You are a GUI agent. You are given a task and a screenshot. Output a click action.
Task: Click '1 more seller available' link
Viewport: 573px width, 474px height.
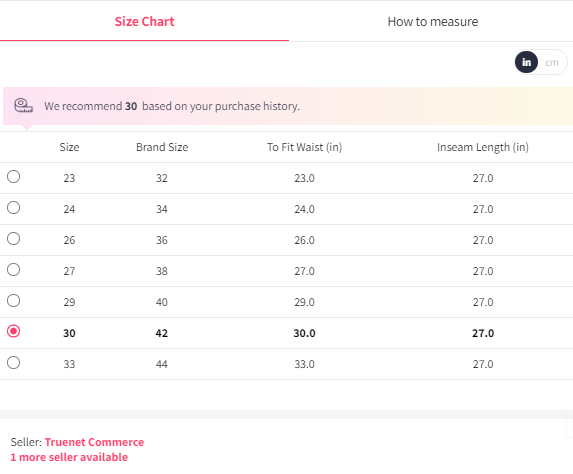pyautogui.click(x=69, y=457)
